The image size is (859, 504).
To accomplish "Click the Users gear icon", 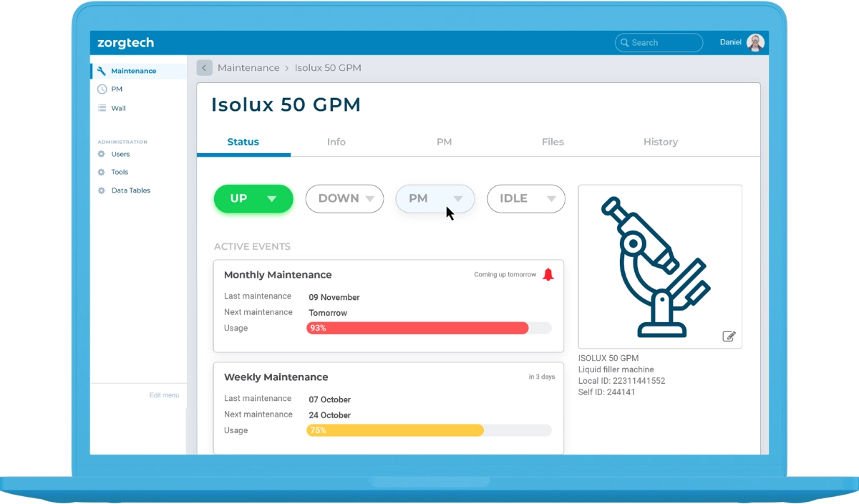I will (101, 154).
